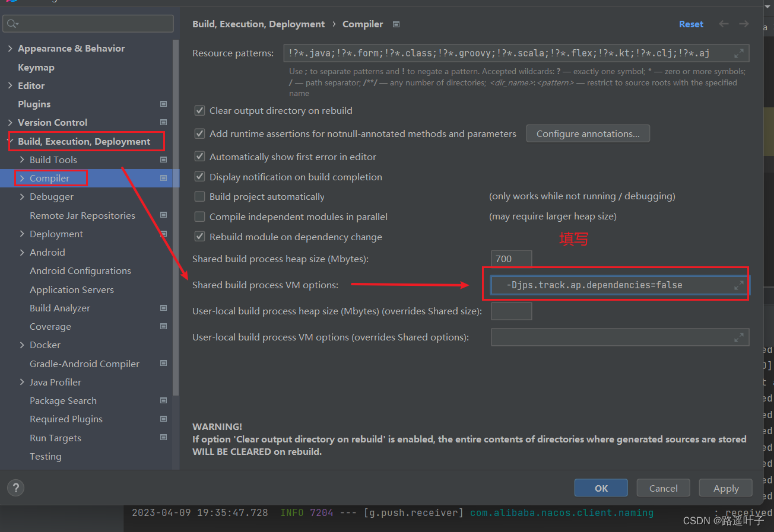Click the page icon next to Build Tools
774x532 pixels.
point(163,160)
